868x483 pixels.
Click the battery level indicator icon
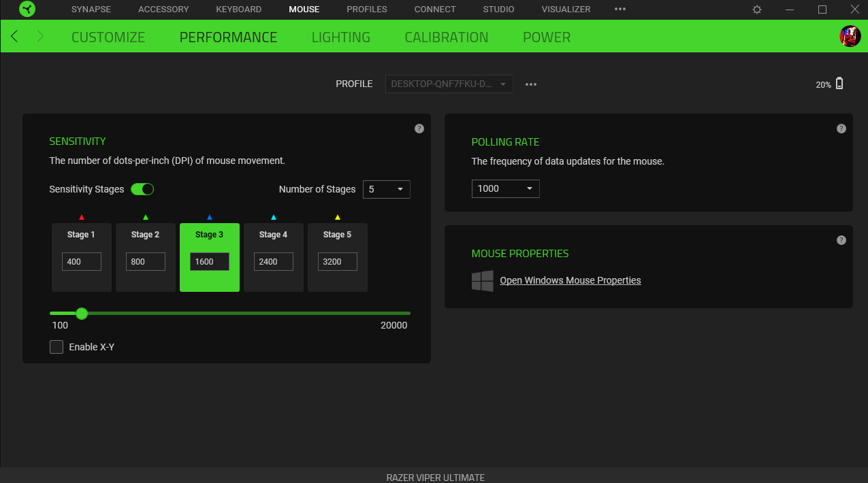(x=839, y=84)
